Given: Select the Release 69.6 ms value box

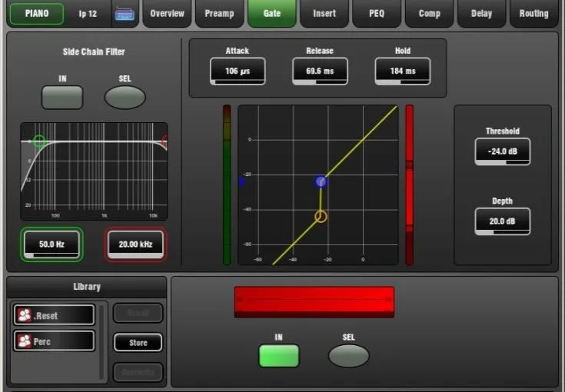Looking at the screenshot, I should (x=320, y=71).
